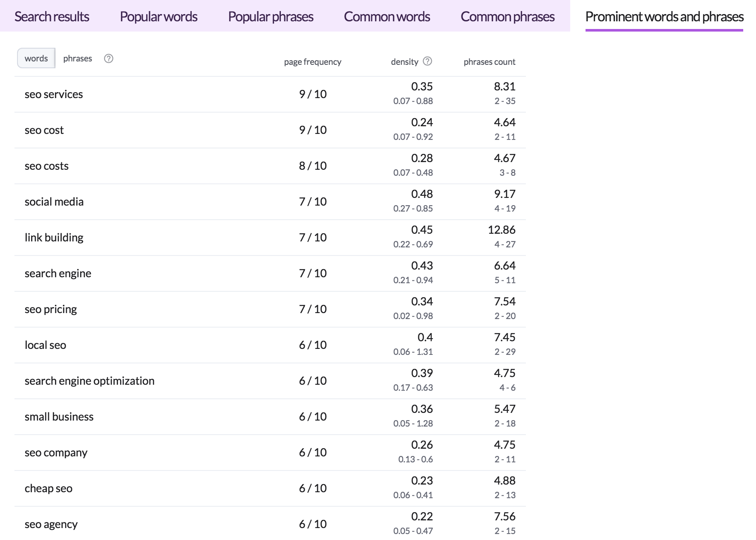Click density 0.39 for search engine optimization
This screenshot has width=756, height=540.
[422, 373]
